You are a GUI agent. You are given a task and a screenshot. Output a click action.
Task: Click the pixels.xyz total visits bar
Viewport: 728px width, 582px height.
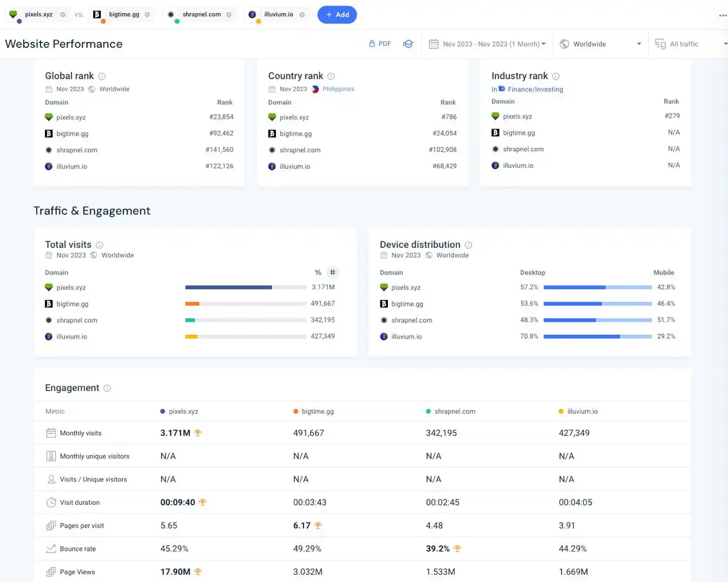tap(229, 288)
